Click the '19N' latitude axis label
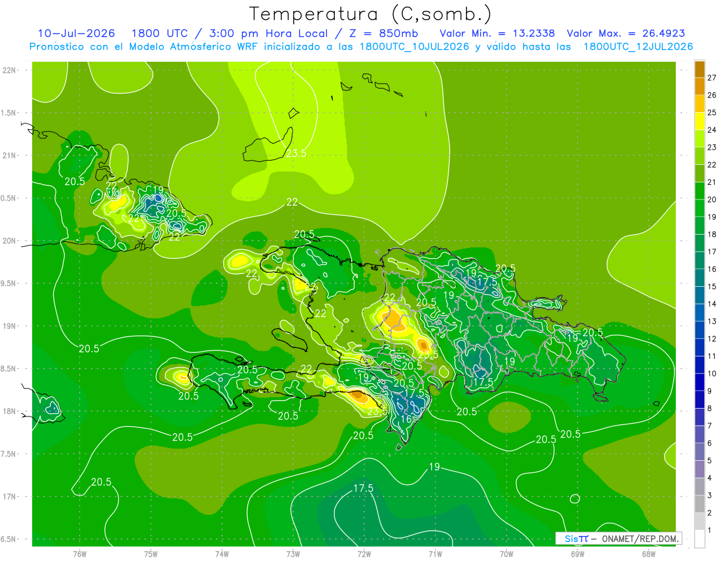The height and width of the screenshot is (562, 728). point(9,326)
